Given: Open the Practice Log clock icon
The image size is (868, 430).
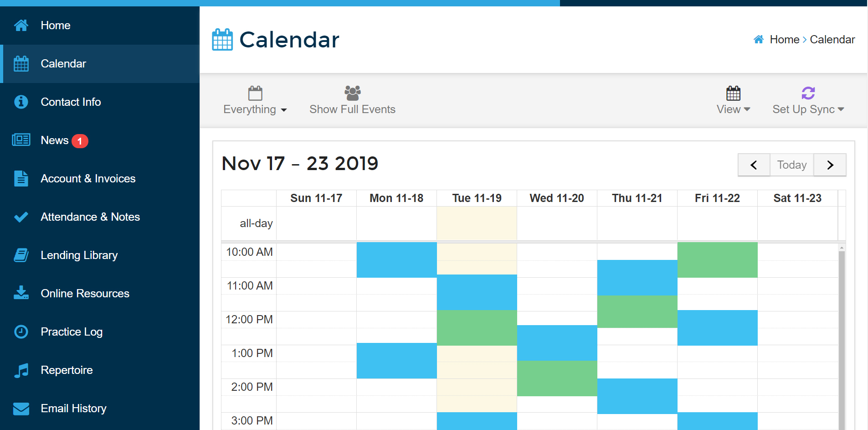Looking at the screenshot, I should pos(21,332).
